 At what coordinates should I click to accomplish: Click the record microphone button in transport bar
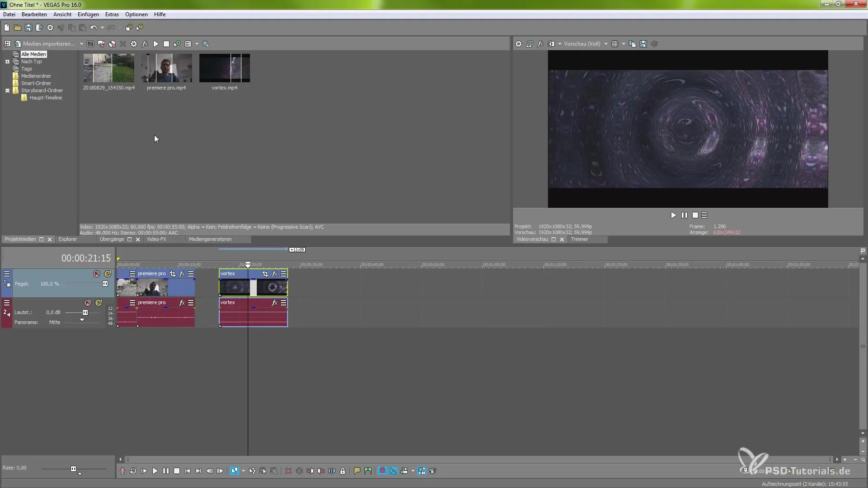pos(123,471)
